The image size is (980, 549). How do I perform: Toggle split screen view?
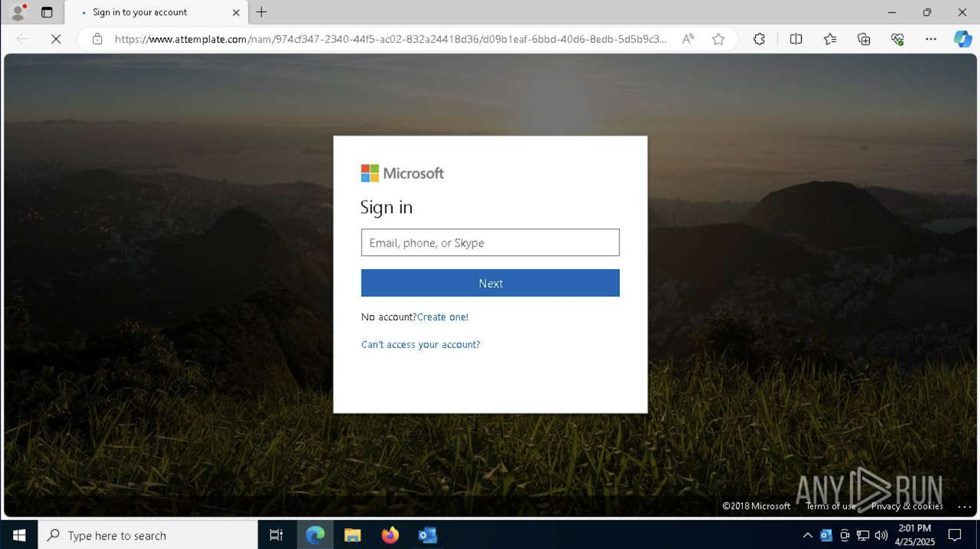(796, 39)
